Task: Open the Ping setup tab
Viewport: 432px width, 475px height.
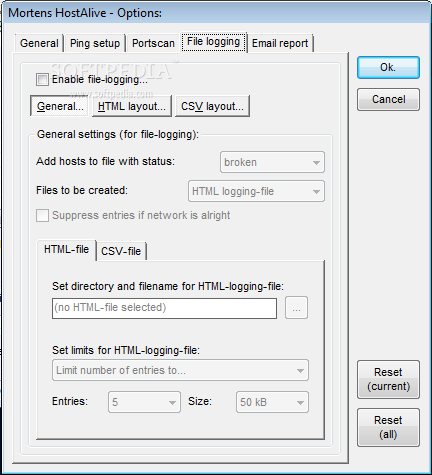Action: (x=95, y=43)
